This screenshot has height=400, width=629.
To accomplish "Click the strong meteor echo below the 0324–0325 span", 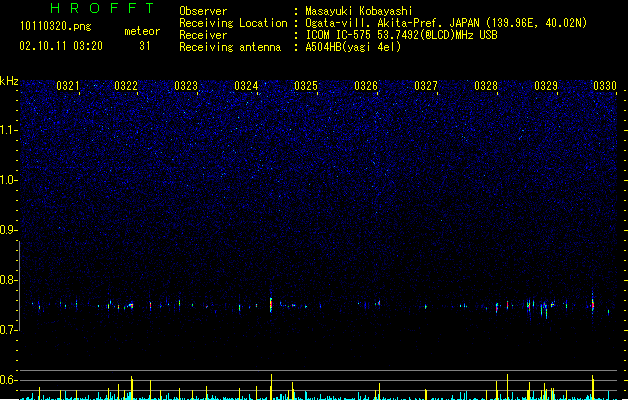I will pyautogui.click(x=271, y=304).
